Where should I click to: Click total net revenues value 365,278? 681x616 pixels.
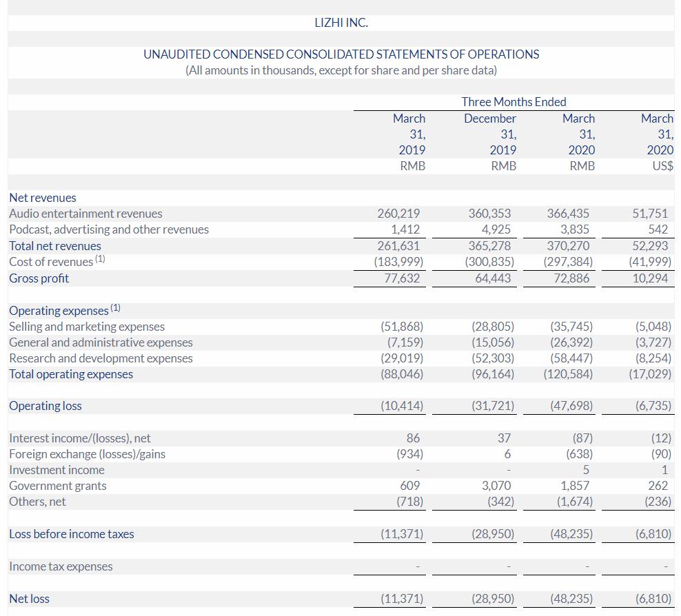coord(489,246)
